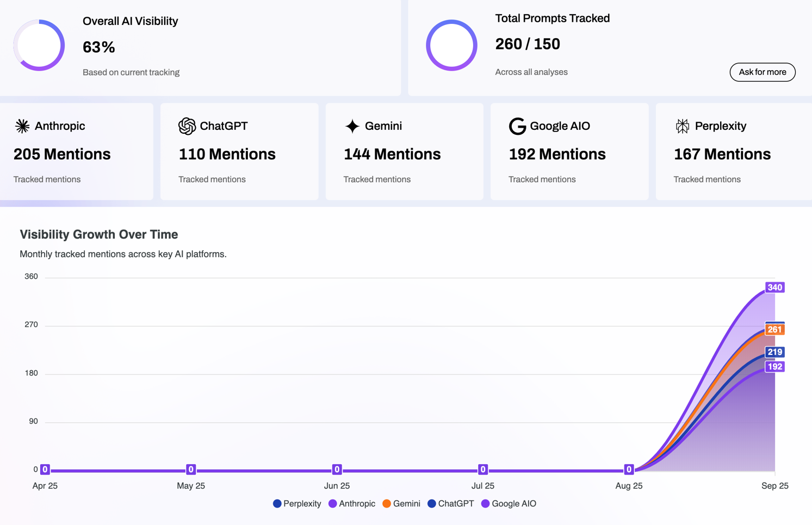
Task: Click the blue 219 data label
Action: click(774, 352)
